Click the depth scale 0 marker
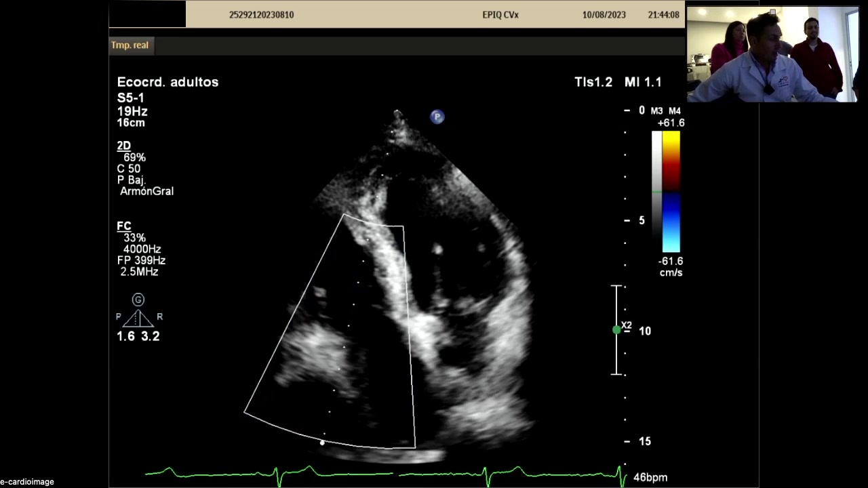This screenshot has height=488, width=868. (x=642, y=110)
